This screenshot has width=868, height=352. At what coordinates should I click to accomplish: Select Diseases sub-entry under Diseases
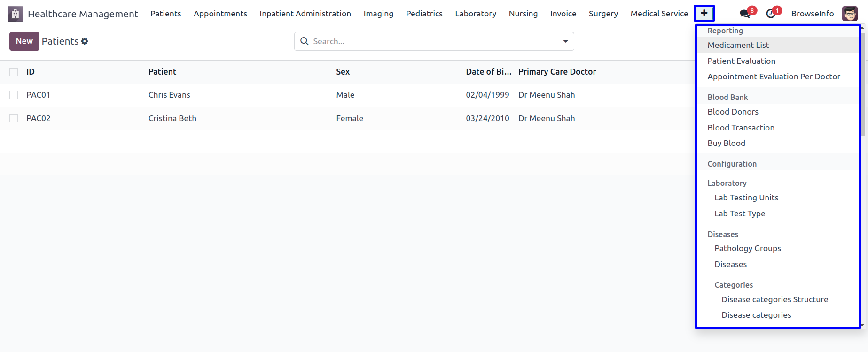(777, 264)
